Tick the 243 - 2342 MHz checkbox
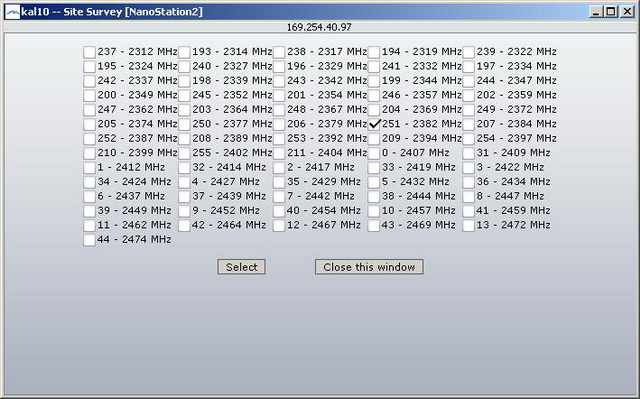The image size is (640, 399). [x=279, y=81]
